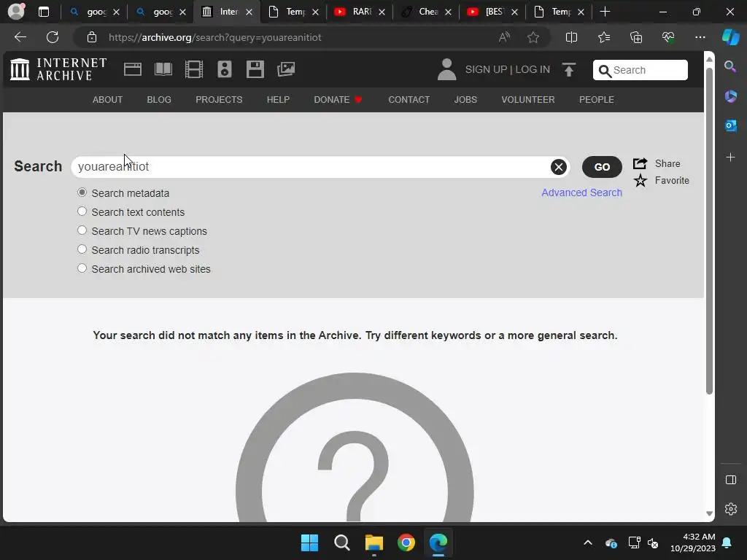Open the Windows Start menu

pos(309,542)
